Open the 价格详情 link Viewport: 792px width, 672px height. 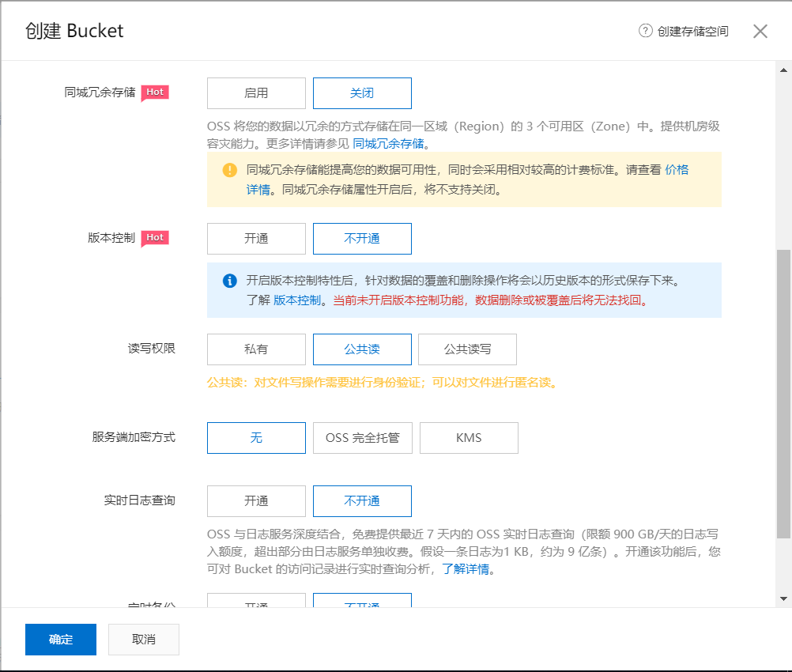click(677, 170)
